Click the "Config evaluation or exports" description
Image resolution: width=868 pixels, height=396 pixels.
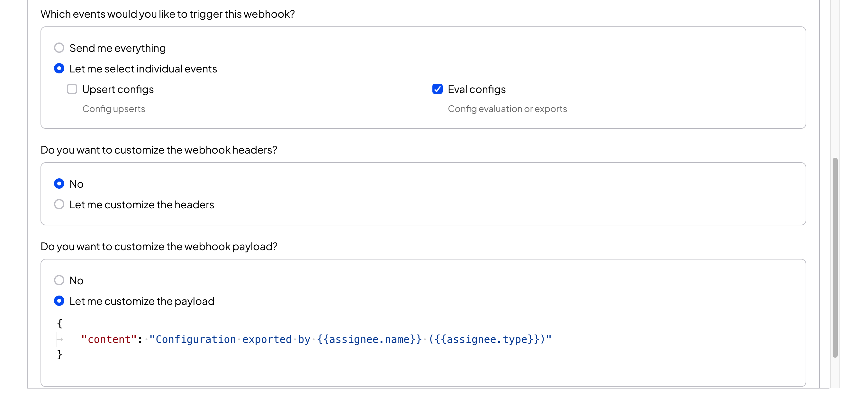(x=507, y=109)
